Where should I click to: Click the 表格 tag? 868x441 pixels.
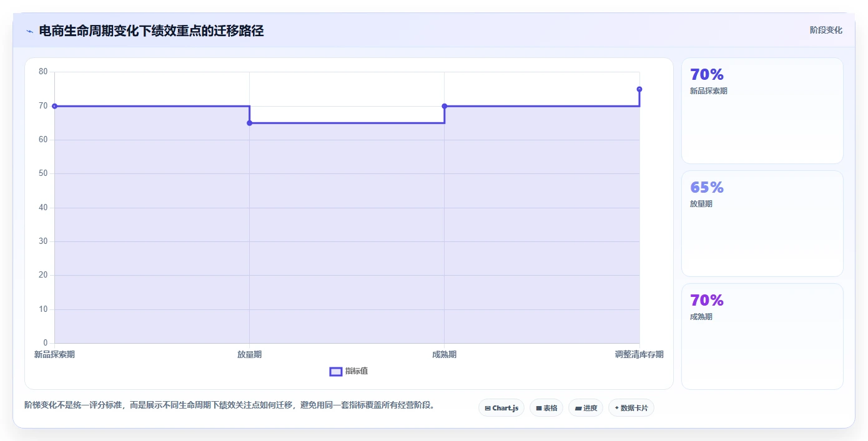click(546, 408)
